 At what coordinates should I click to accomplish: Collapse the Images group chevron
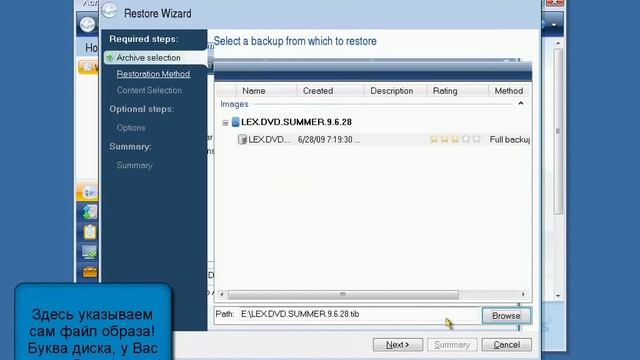520,104
